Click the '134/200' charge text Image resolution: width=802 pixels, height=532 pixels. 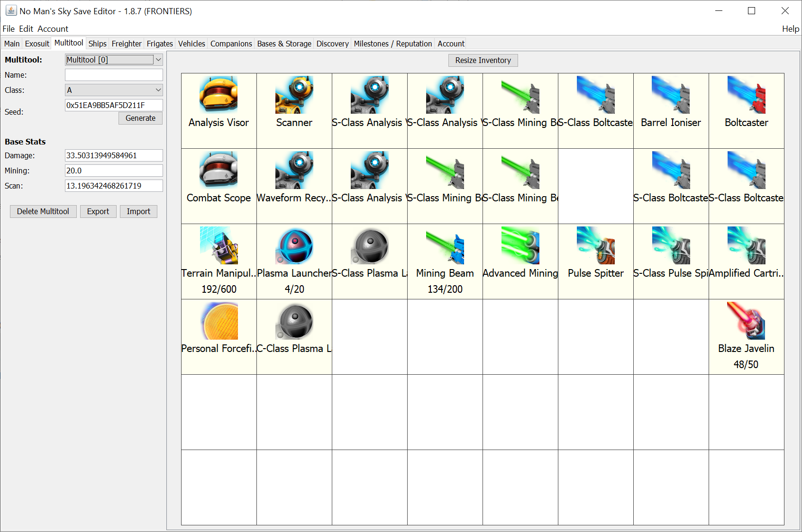[445, 289]
